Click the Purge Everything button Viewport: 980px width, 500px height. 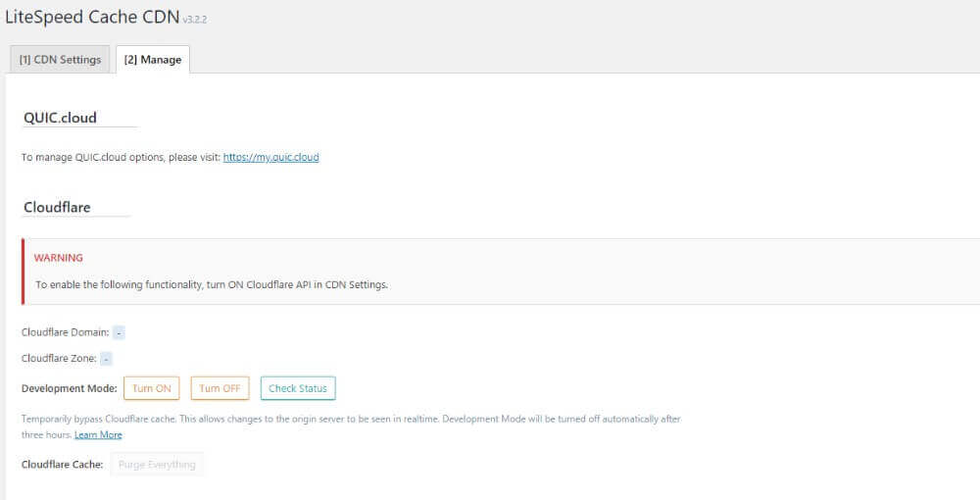157,465
